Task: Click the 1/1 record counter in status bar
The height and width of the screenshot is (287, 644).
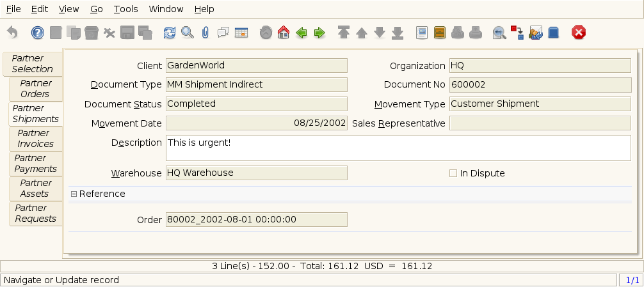Action: [631, 280]
